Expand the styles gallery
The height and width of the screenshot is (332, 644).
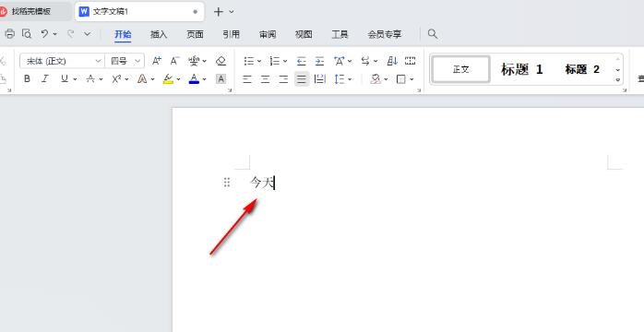618,79
